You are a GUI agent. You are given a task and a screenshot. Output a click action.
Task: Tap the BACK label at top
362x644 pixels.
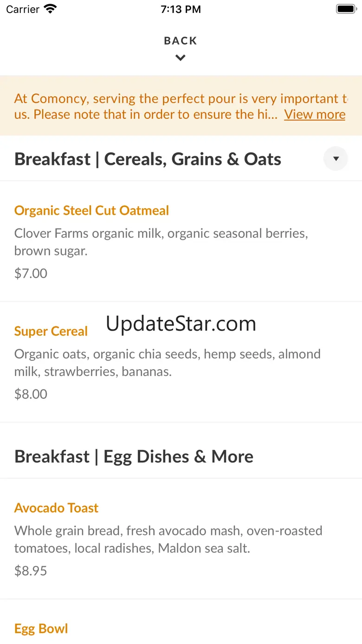[181, 41]
